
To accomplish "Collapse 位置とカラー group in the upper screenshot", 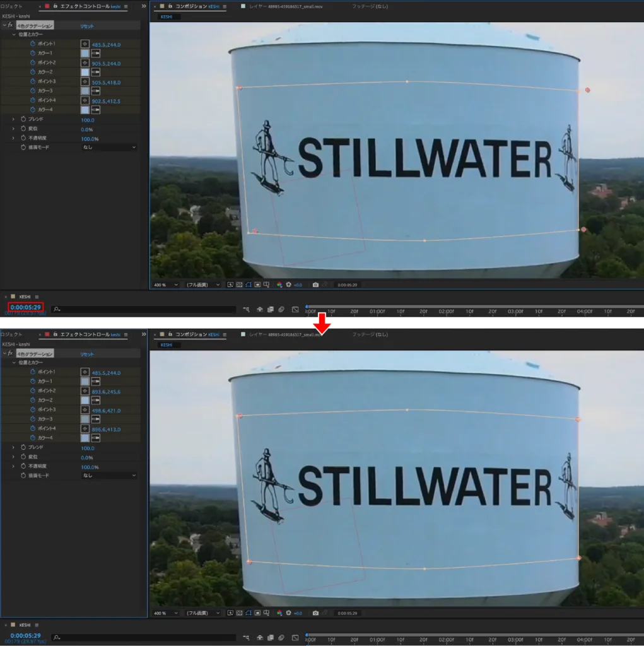I will [x=14, y=35].
